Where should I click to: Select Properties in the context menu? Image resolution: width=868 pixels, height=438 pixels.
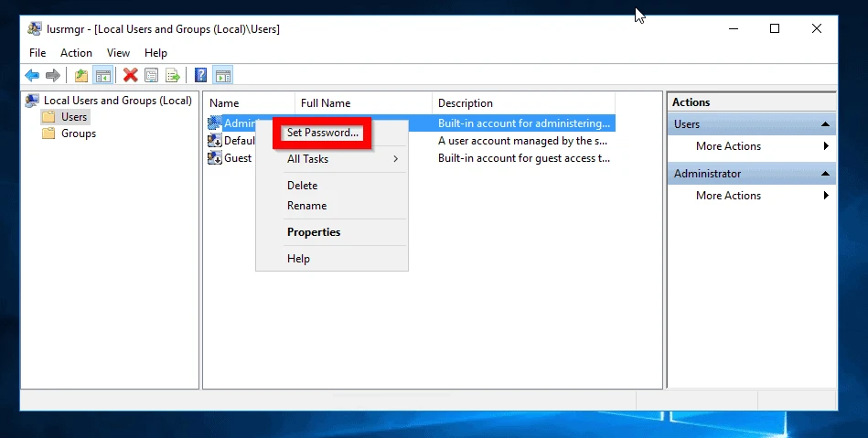(x=314, y=232)
